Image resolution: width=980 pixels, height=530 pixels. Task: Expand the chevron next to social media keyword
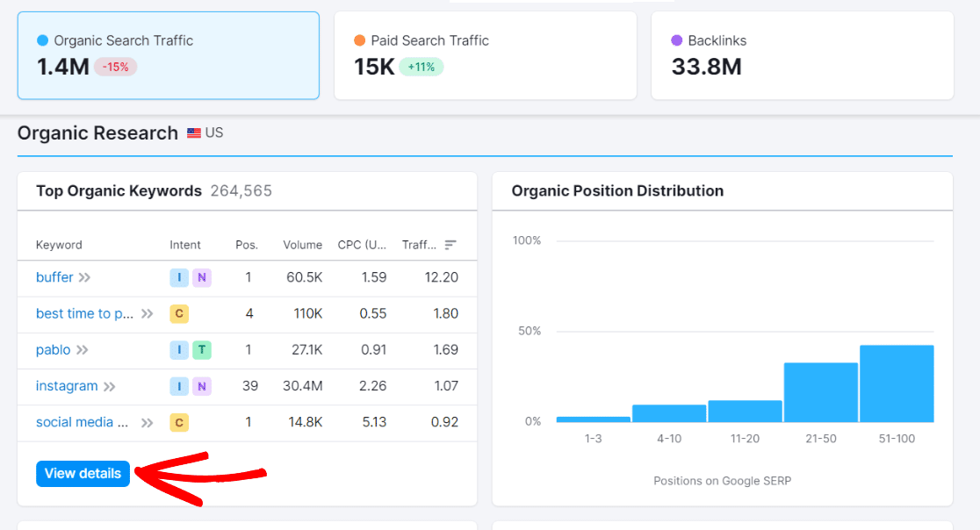coord(145,422)
